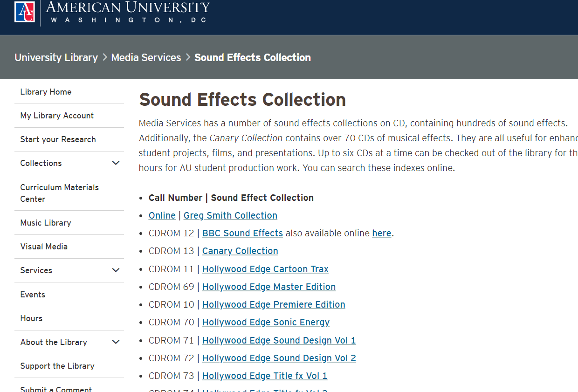The height and width of the screenshot is (392, 578).
Task: Open Visual Media sidebar item
Action: coord(44,247)
